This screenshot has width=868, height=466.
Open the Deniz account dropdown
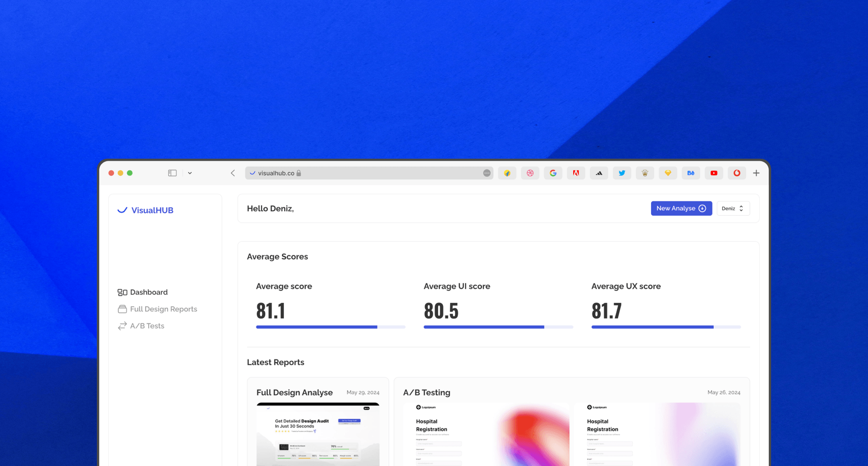click(x=733, y=208)
